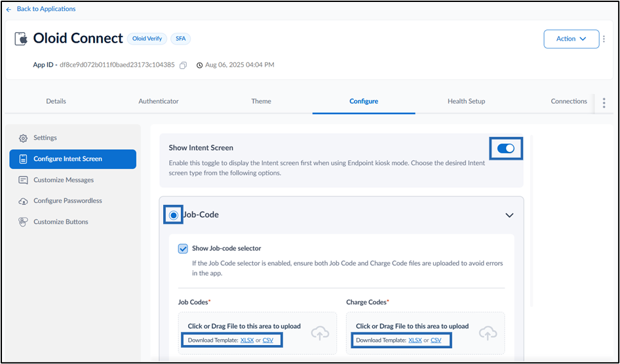Collapse the Job-Code section chevron
Screen dimensions: 620x364
[x=509, y=215]
